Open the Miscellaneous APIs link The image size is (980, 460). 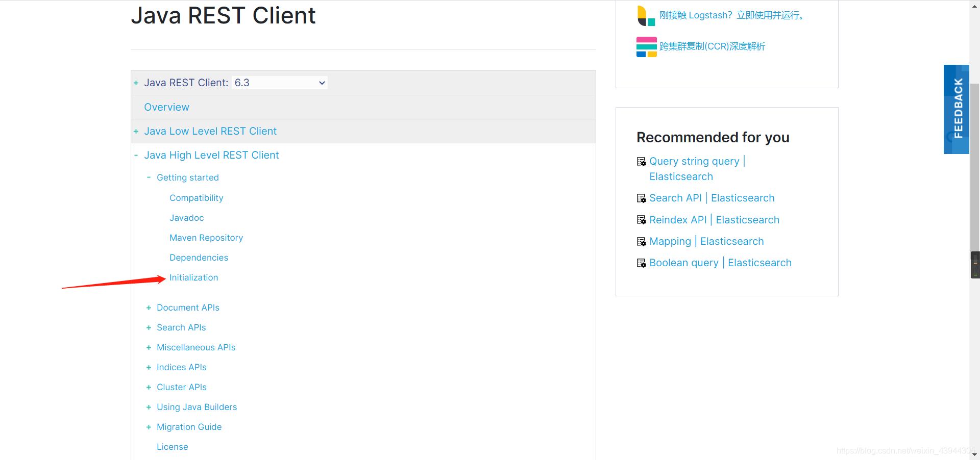click(196, 347)
